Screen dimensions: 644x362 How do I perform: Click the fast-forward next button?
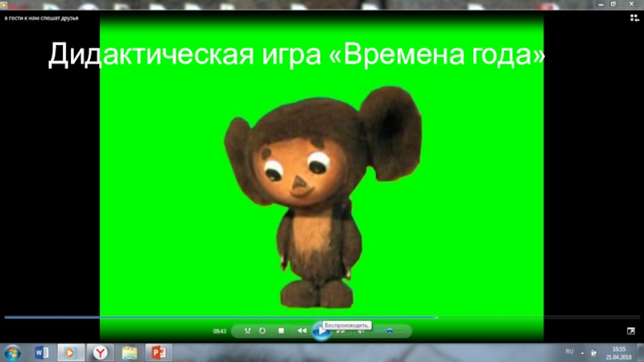(341, 331)
